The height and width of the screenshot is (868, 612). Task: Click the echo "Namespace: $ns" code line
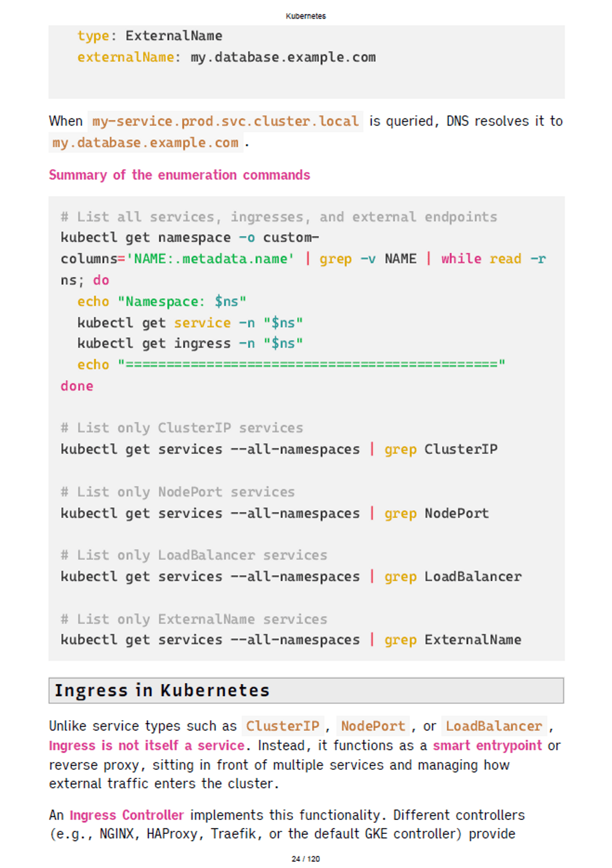pyautogui.click(x=162, y=302)
